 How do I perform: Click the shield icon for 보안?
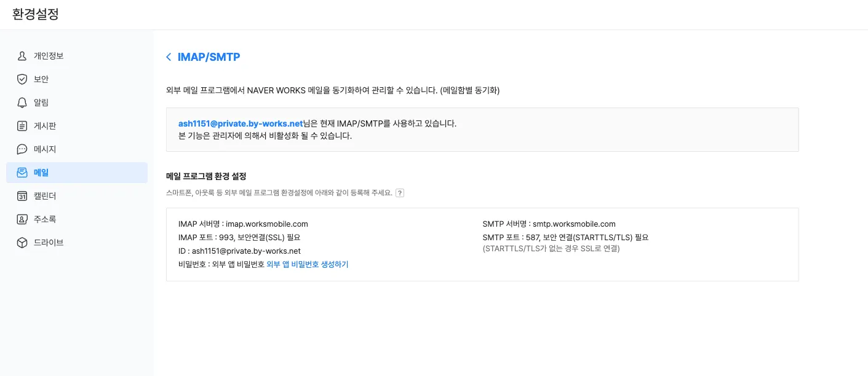point(22,79)
